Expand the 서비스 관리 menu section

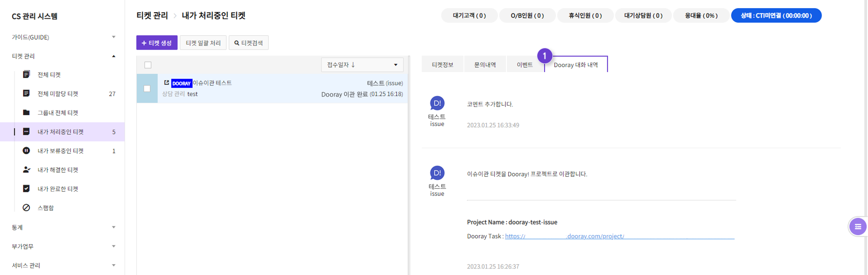click(114, 265)
